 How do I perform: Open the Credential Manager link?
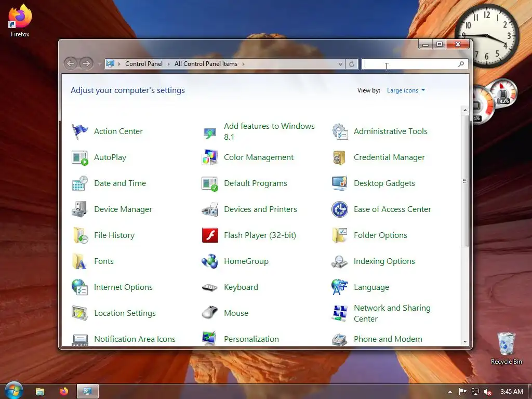click(x=389, y=157)
